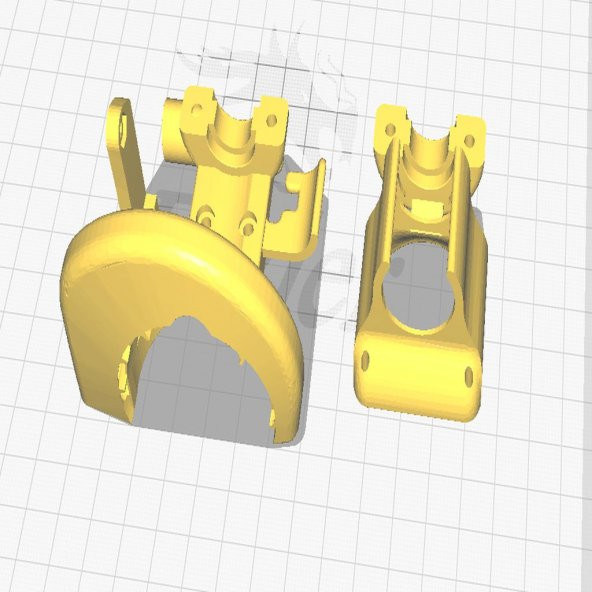Screen dimensions: 592x592
Task: Click the small rectangular tab inside right model
Action: pyautogui.click(x=428, y=207)
